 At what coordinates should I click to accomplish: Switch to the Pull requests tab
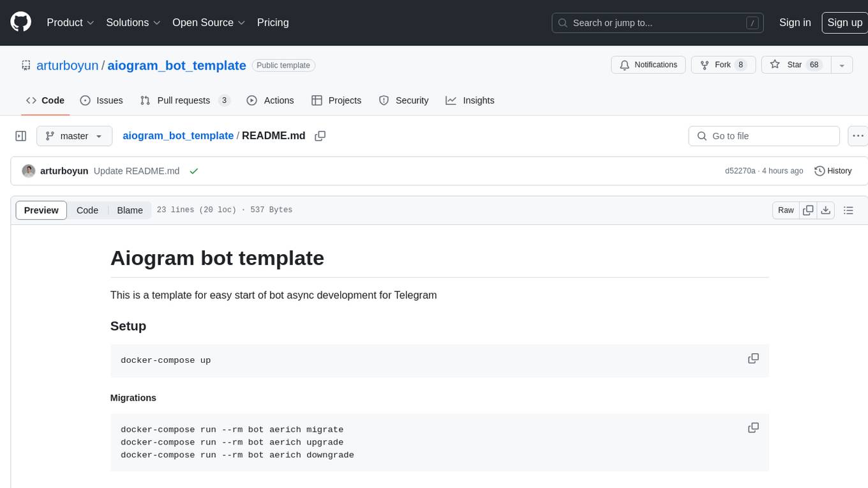(x=185, y=100)
